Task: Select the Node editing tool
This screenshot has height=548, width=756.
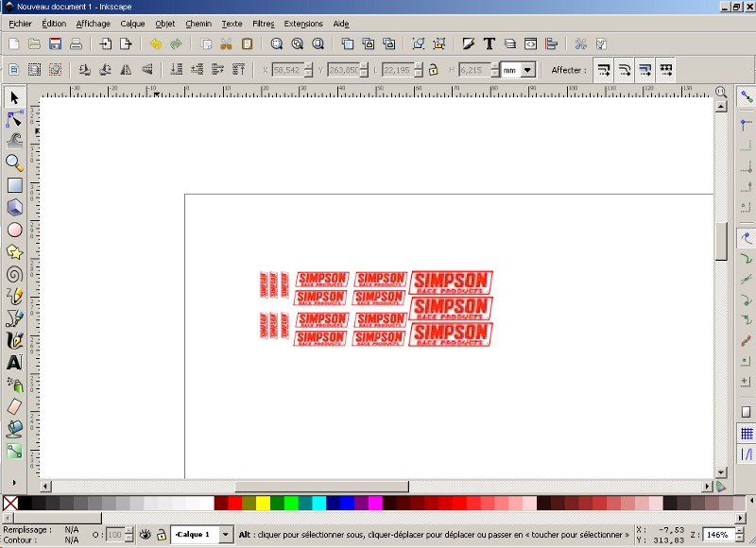Action: (14, 118)
